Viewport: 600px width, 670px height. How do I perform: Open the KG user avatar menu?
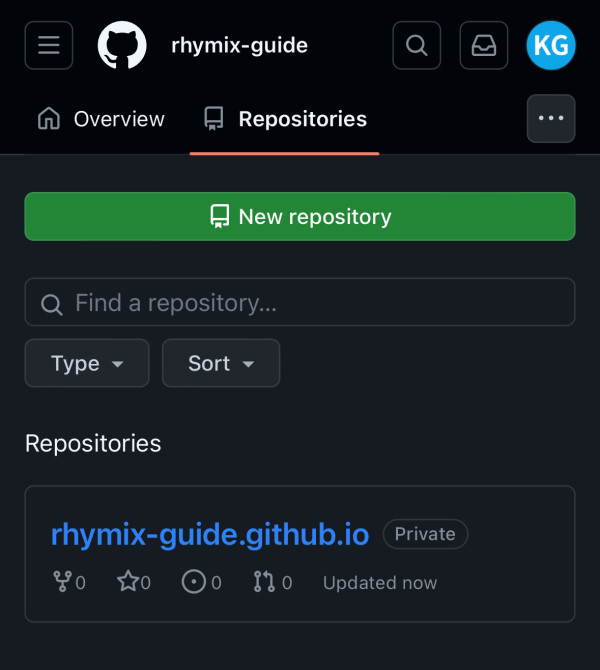pyautogui.click(x=551, y=45)
